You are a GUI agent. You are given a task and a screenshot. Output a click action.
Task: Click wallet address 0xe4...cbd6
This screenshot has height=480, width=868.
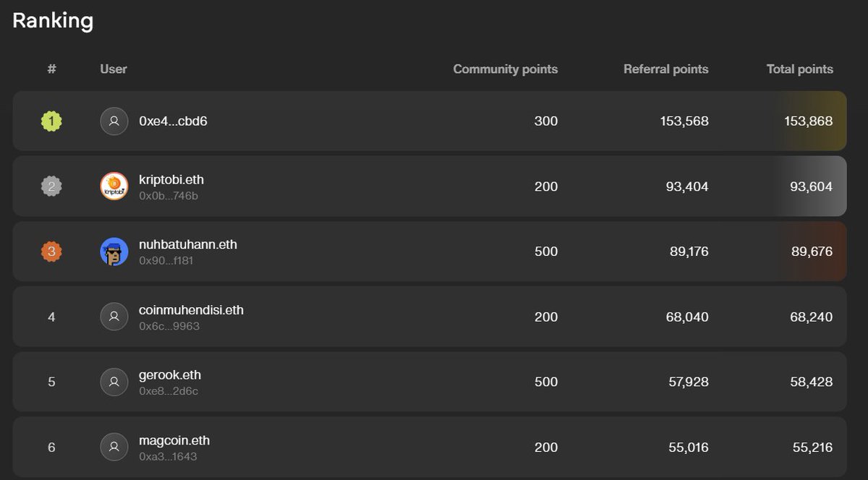point(173,121)
